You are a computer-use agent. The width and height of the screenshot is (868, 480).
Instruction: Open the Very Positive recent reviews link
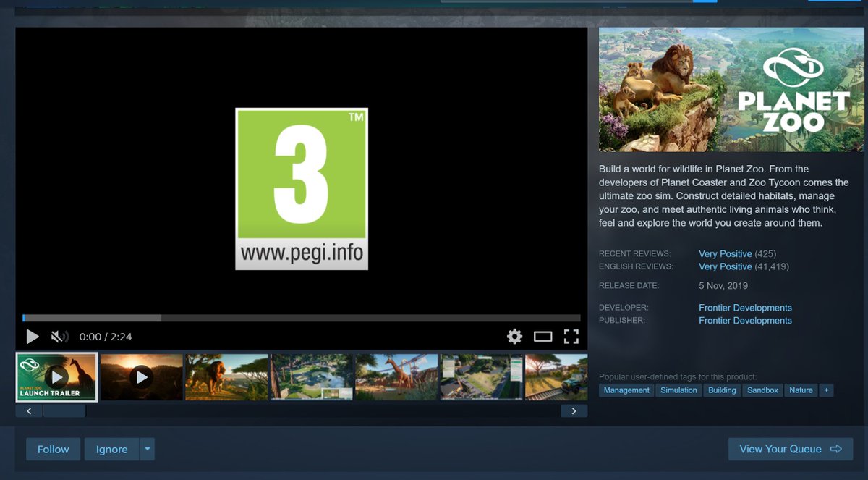pyautogui.click(x=726, y=254)
